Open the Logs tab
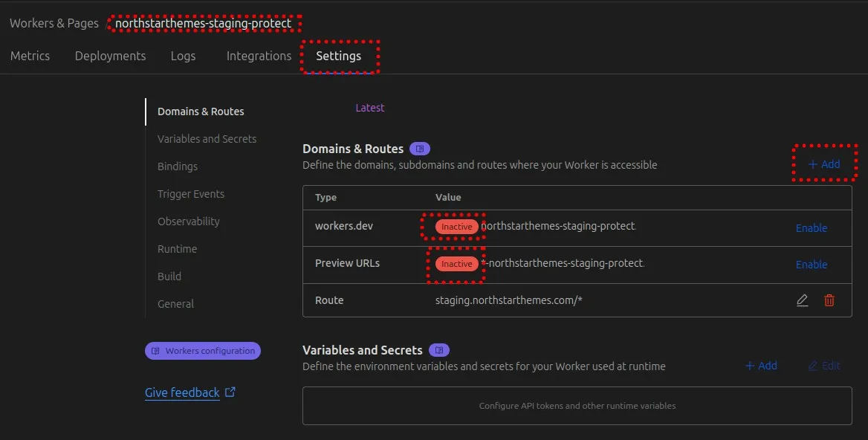 (184, 56)
